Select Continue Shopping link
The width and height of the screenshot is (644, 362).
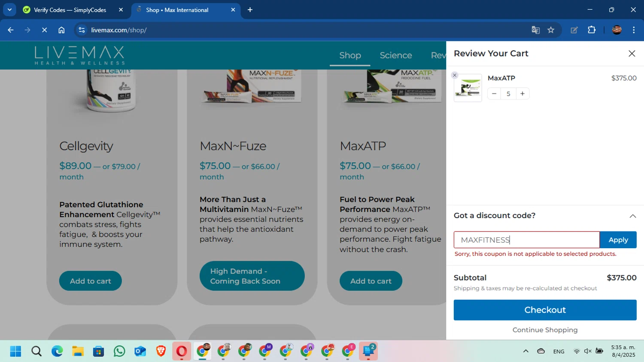pos(545,330)
